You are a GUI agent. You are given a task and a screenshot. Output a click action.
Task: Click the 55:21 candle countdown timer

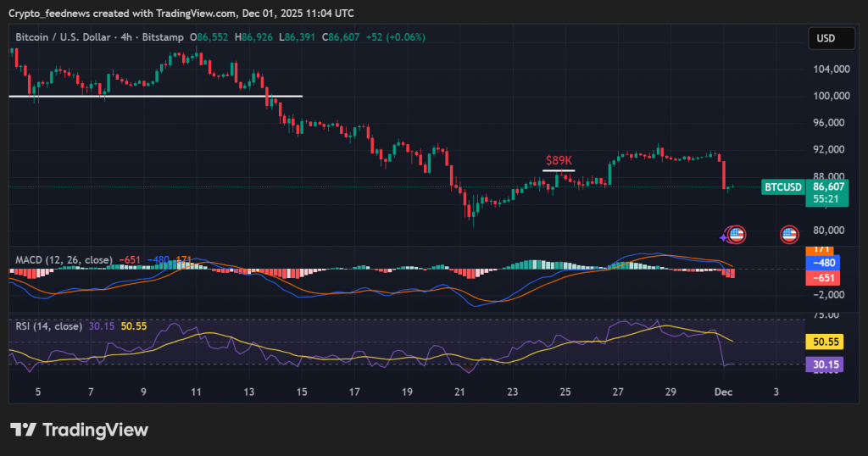tap(826, 199)
